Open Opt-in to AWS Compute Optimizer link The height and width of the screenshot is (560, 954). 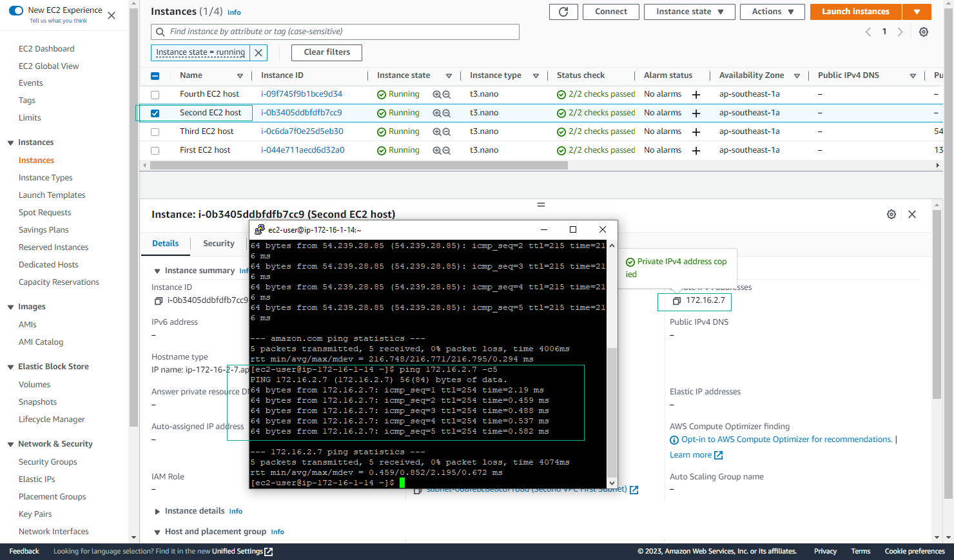click(786, 439)
